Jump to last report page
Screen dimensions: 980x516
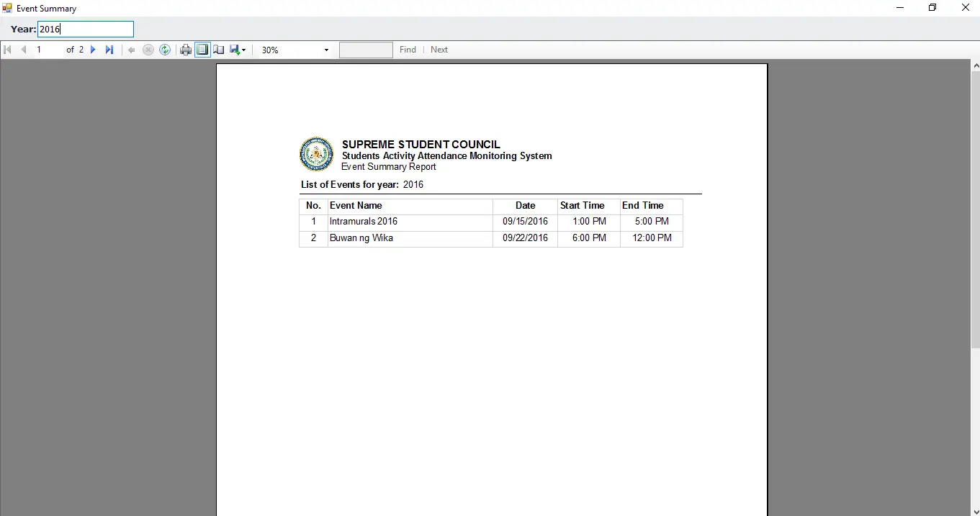[x=109, y=50]
